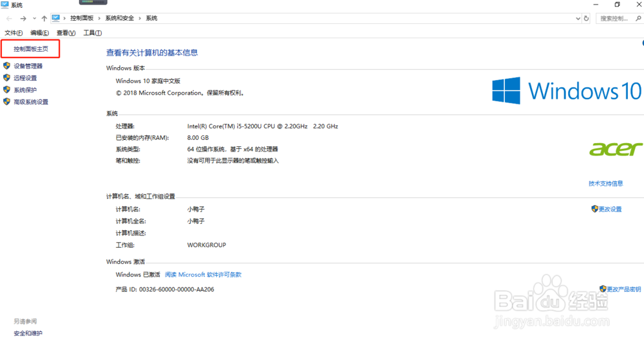
Task: Click the shield icon beside 系统保护
Action: (6, 90)
